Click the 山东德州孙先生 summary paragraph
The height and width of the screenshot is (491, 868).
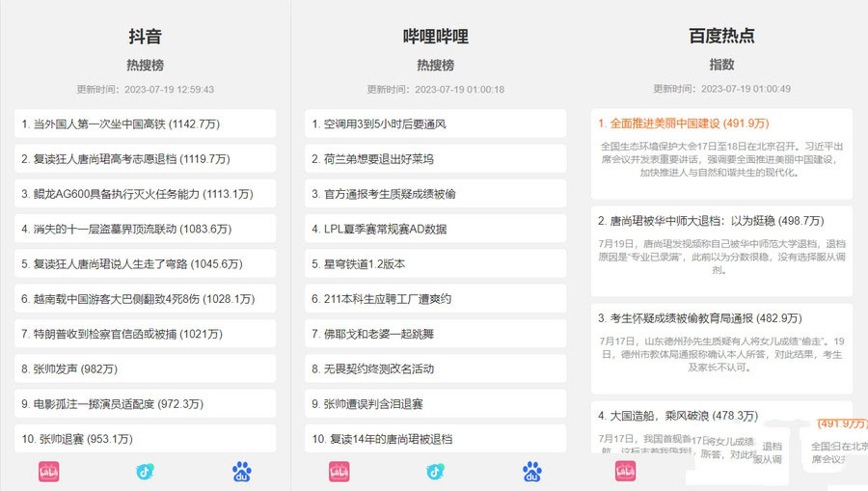(x=721, y=354)
